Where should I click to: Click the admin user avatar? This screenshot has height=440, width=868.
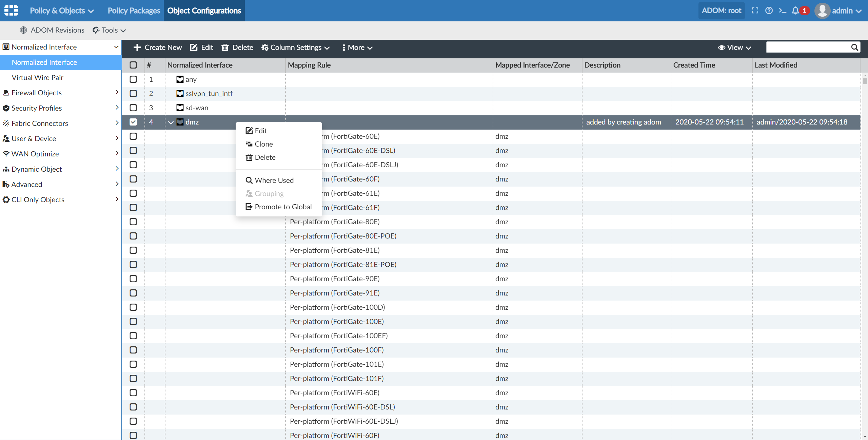[x=822, y=11]
